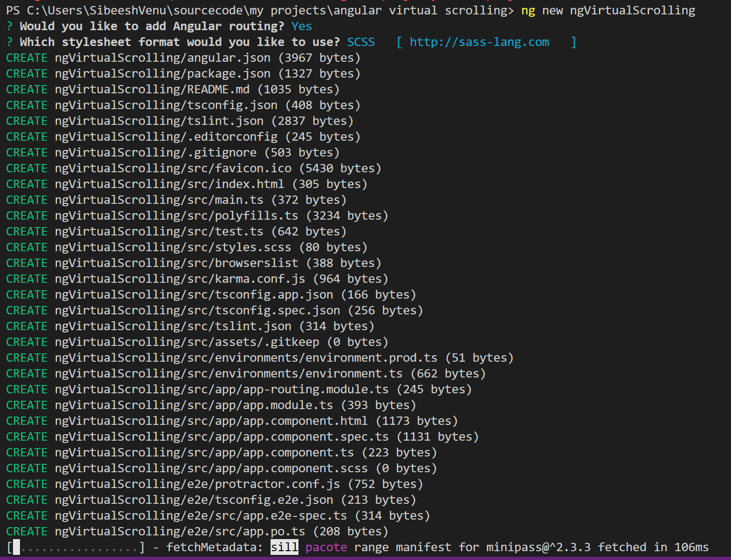Click the src/test.ts line
This screenshot has width=731, height=560.
pyautogui.click(x=176, y=232)
